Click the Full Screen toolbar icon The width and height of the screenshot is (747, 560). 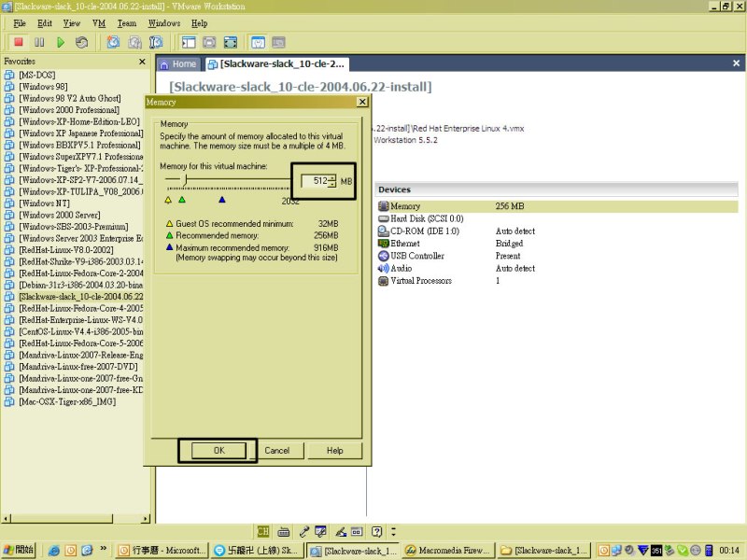230,42
